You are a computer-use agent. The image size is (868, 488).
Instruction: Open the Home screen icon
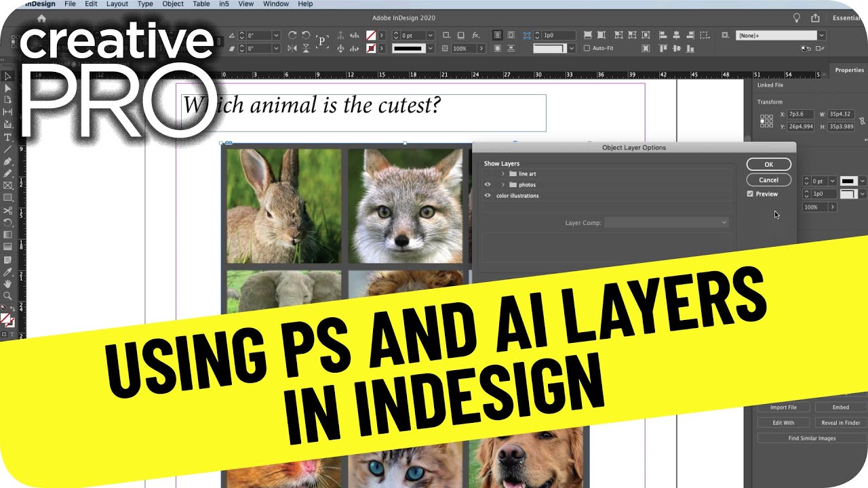(x=42, y=18)
